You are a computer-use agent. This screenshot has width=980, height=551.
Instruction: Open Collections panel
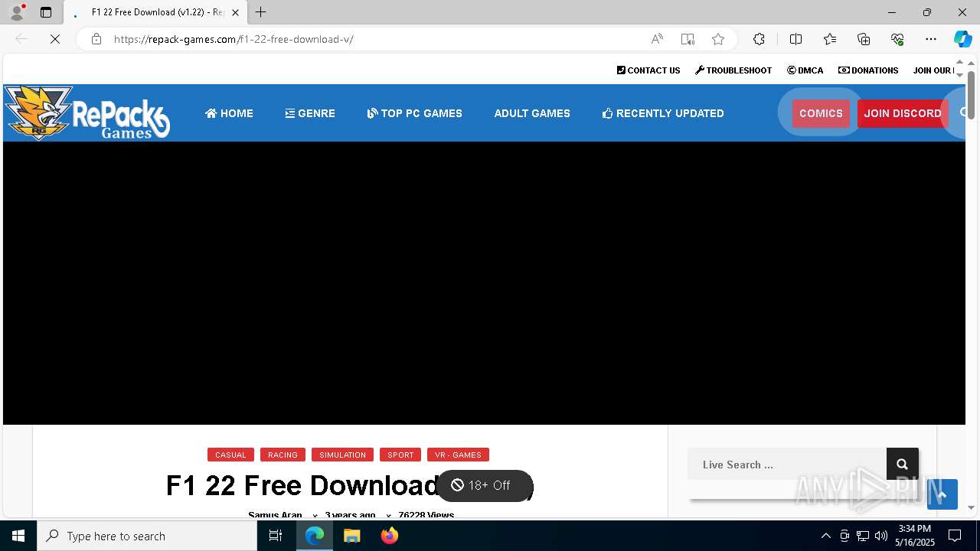pos(864,39)
